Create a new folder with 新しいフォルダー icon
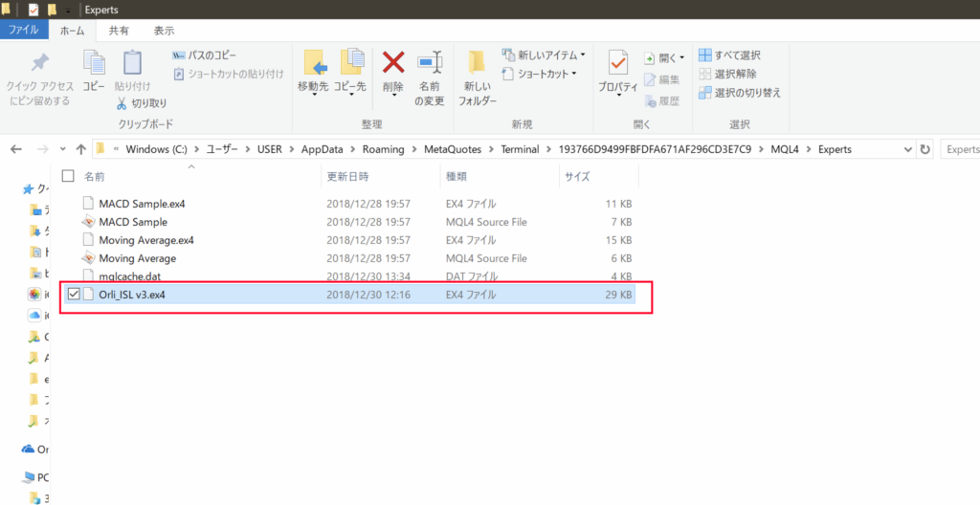The width and height of the screenshot is (980, 505). pos(477,65)
